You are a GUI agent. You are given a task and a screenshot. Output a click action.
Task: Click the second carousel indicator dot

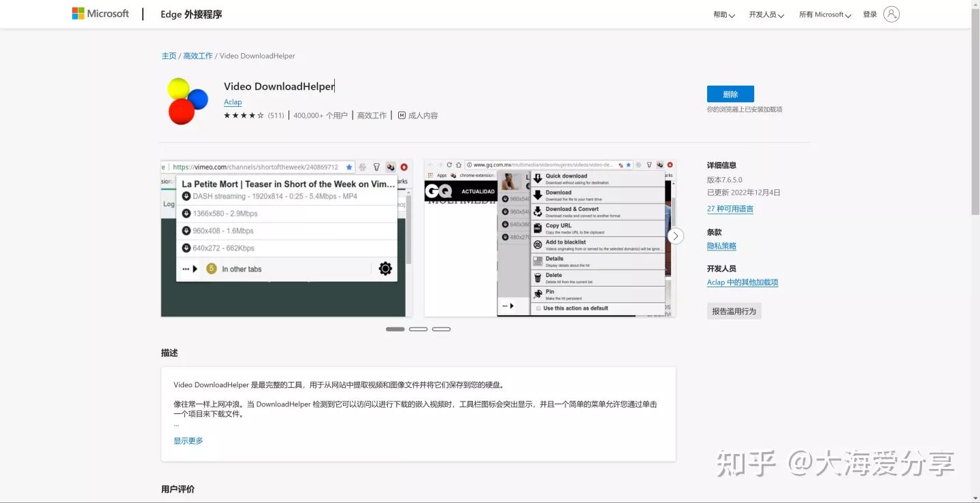coord(418,329)
